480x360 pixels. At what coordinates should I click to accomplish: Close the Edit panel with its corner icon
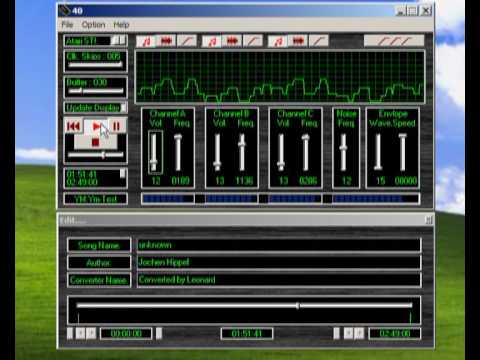[x=429, y=220]
